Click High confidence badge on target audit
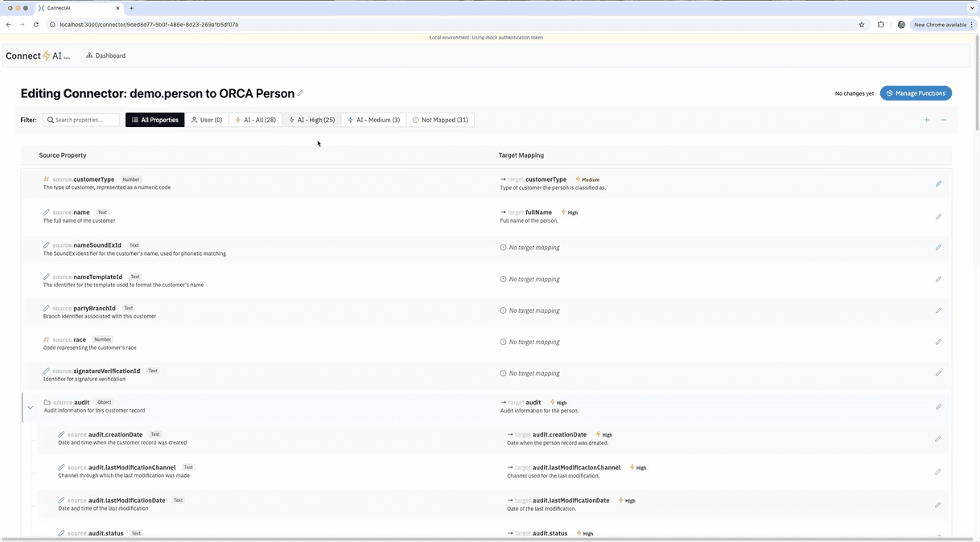980x542 pixels. pyautogui.click(x=558, y=402)
